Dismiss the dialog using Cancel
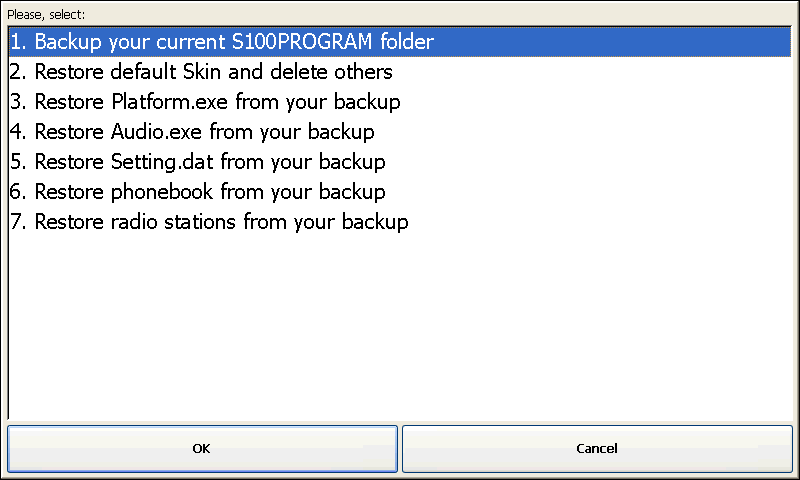Screen dimensions: 800x480 (597, 448)
